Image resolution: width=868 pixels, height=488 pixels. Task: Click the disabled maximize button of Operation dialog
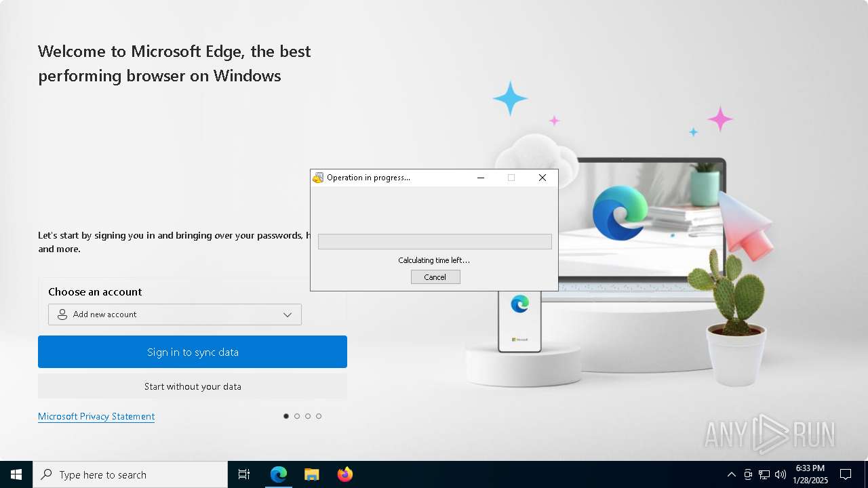pos(511,178)
